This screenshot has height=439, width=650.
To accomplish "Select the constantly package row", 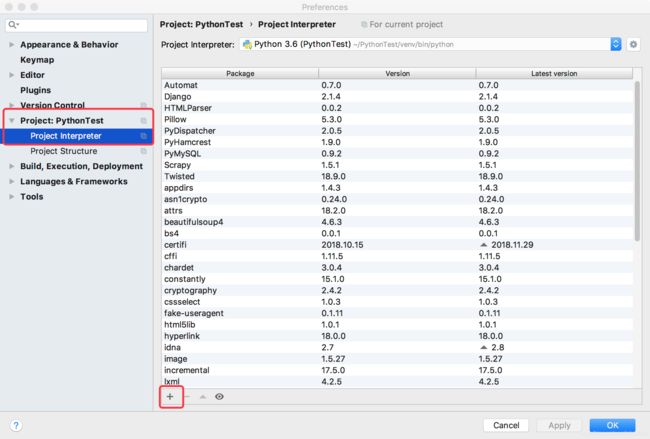I will 397,279.
